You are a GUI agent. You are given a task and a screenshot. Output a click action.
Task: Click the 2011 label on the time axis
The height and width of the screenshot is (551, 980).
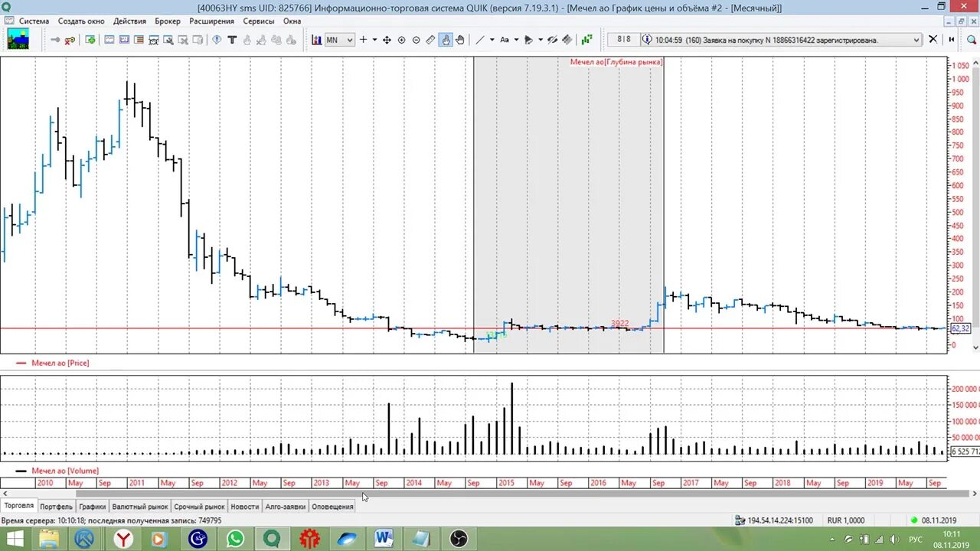[137, 483]
